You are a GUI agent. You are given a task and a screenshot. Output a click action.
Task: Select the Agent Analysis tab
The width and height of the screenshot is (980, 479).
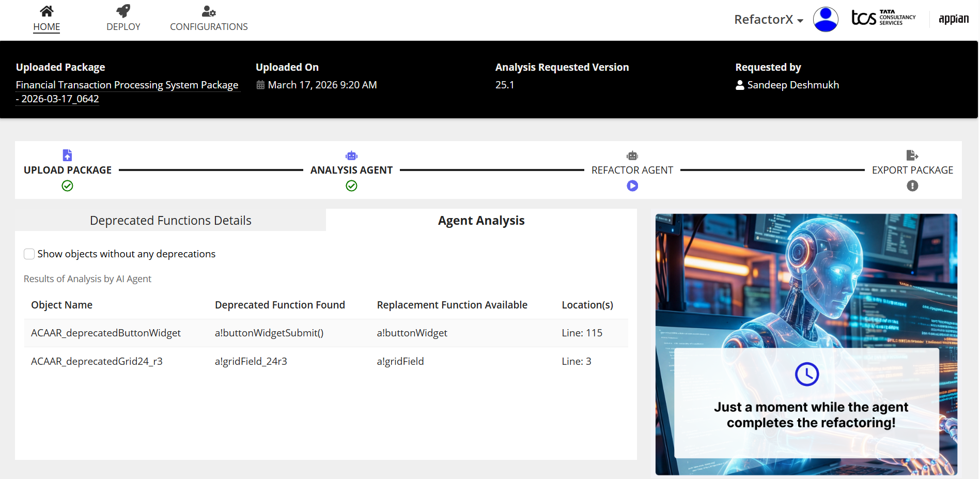(481, 221)
